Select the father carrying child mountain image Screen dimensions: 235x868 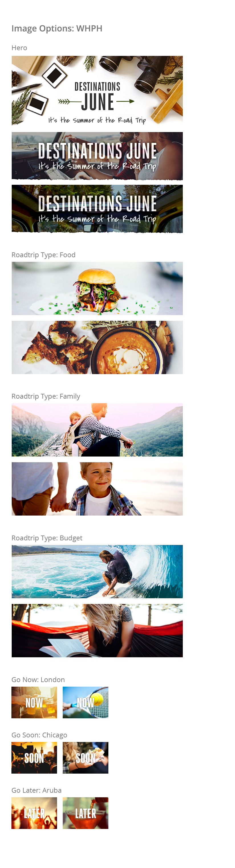(97, 430)
